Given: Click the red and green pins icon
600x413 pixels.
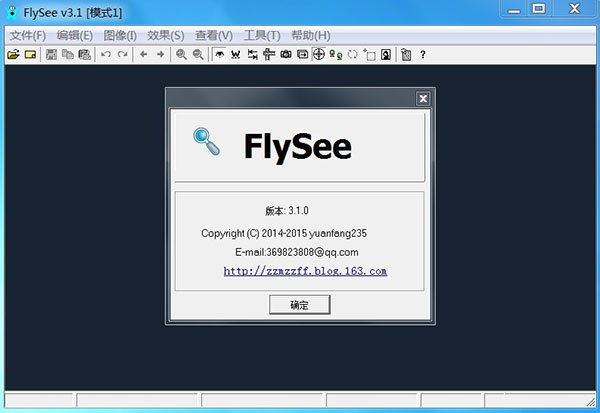Looking at the screenshot, I should (x=336, y=55).
